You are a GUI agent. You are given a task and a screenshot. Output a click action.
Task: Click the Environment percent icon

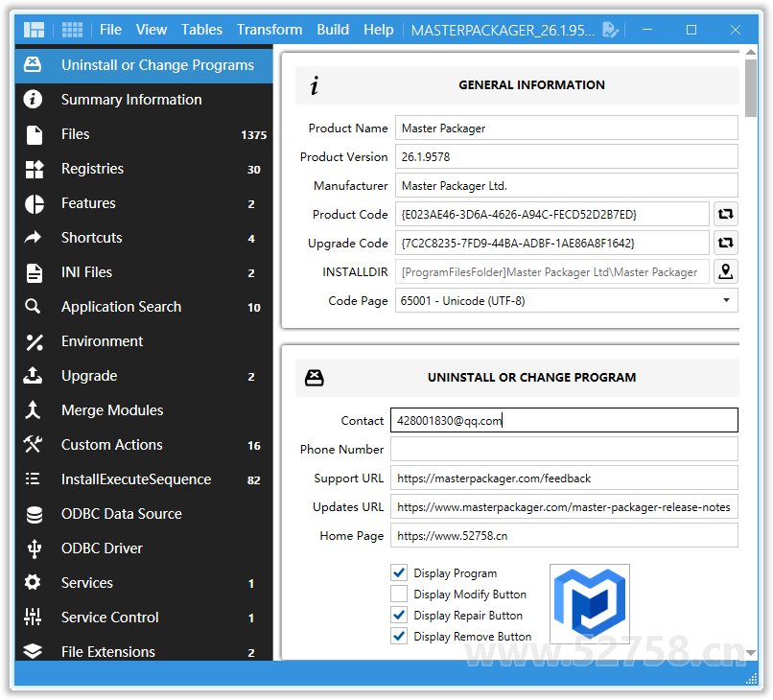coord(34,342)
